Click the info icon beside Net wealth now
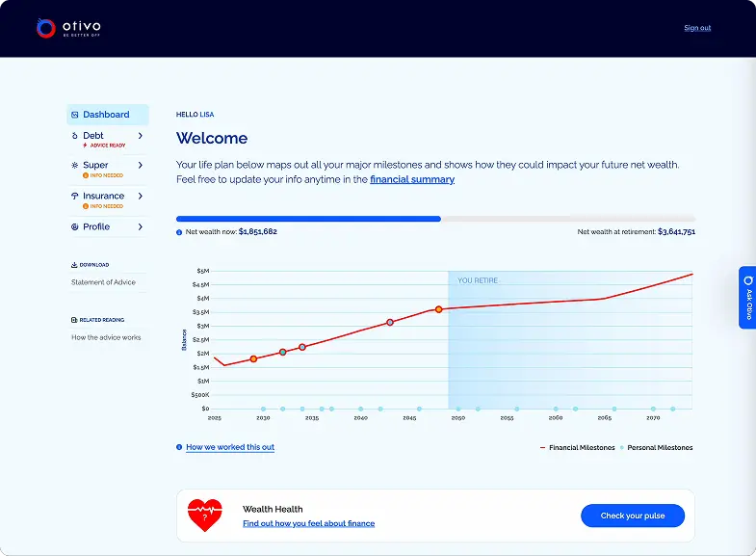 coord(179,232)
